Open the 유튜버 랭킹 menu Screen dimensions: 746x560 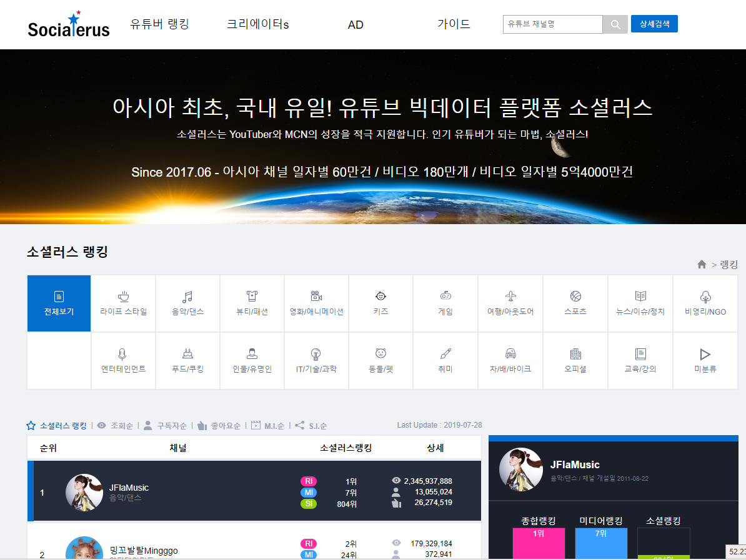(160, 24)
